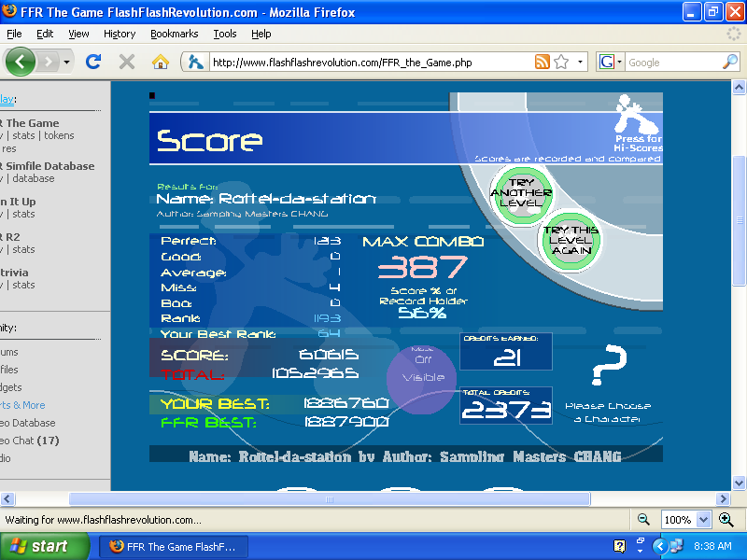Open the tokens link in sidebar

click(59, 135)
